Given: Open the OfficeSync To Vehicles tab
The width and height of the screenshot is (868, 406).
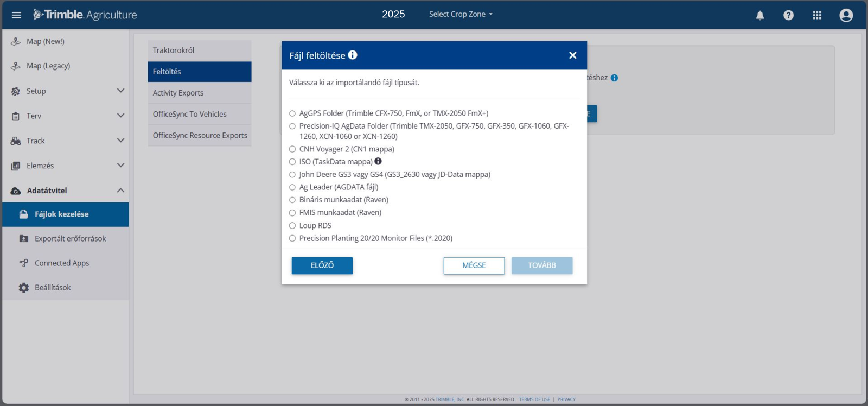Looking at the screenshot, I should click(200, 114).
